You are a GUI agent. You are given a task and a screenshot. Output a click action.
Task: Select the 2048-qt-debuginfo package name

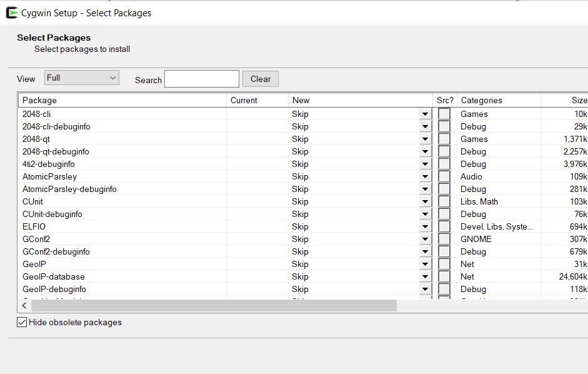point(56,151)
